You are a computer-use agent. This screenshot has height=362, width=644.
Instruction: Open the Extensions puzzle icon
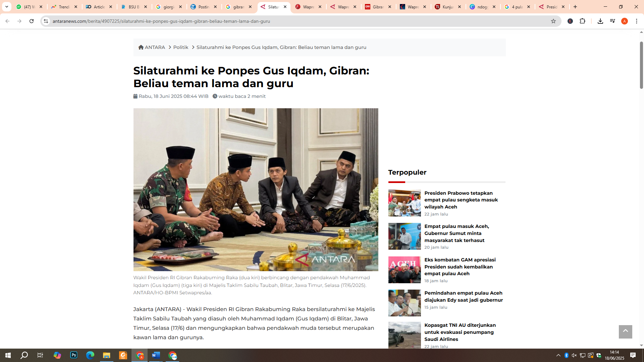click(583, 21)
